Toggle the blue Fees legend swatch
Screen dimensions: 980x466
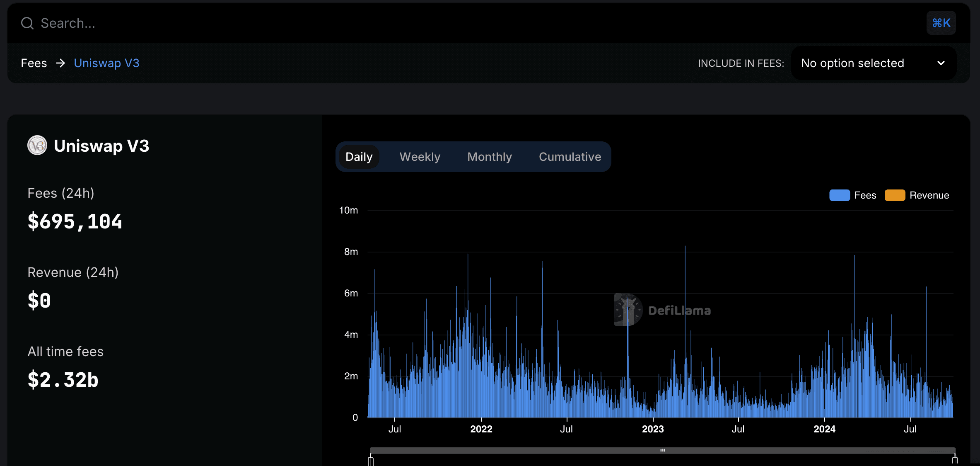pyautogui.click(x=840, y=195)
